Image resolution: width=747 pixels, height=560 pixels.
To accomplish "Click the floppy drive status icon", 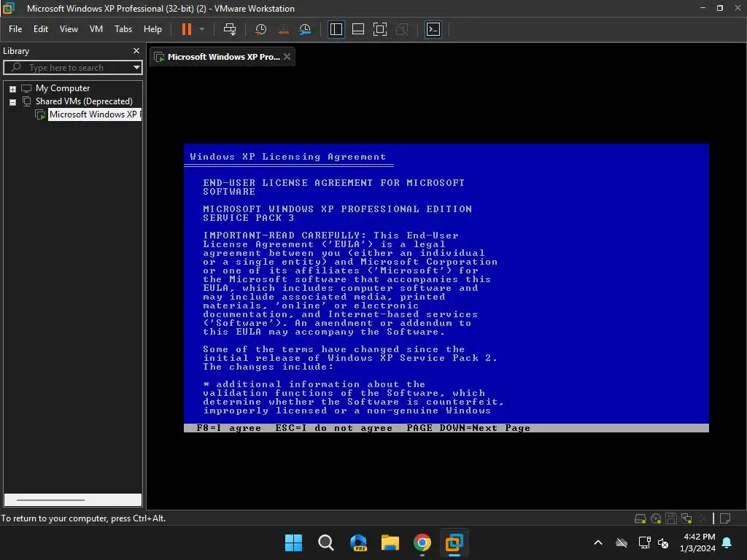I will pos(671,518).
